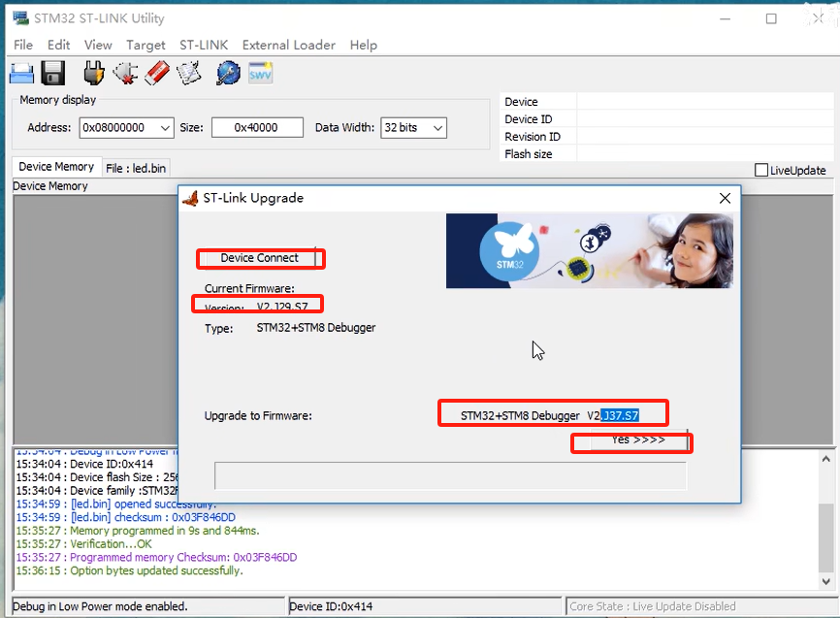The height and width of the screenshot is (618, 840).
Task: Click the butterfly icon in ST-Link Upgrade title
Action: pos(190,198)
